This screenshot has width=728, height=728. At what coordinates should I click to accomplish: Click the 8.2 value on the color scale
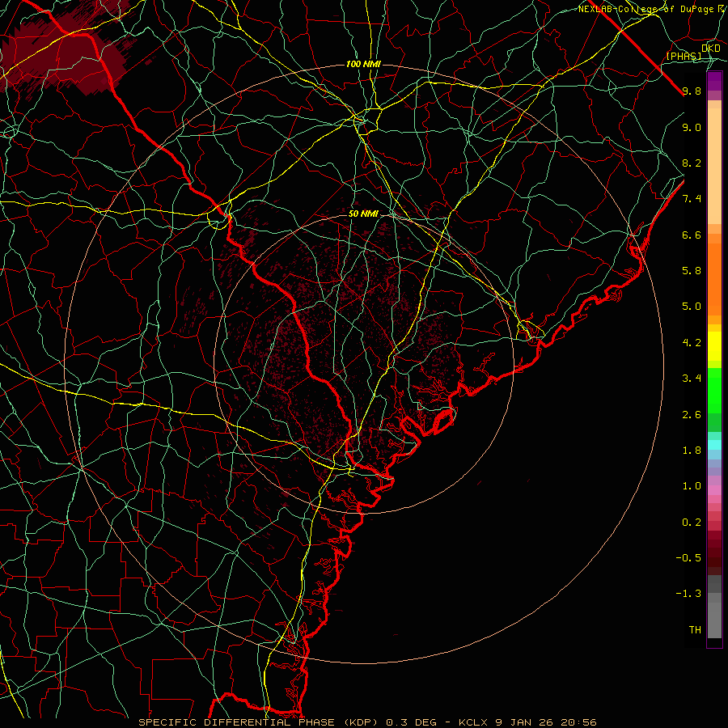[692, 163]
